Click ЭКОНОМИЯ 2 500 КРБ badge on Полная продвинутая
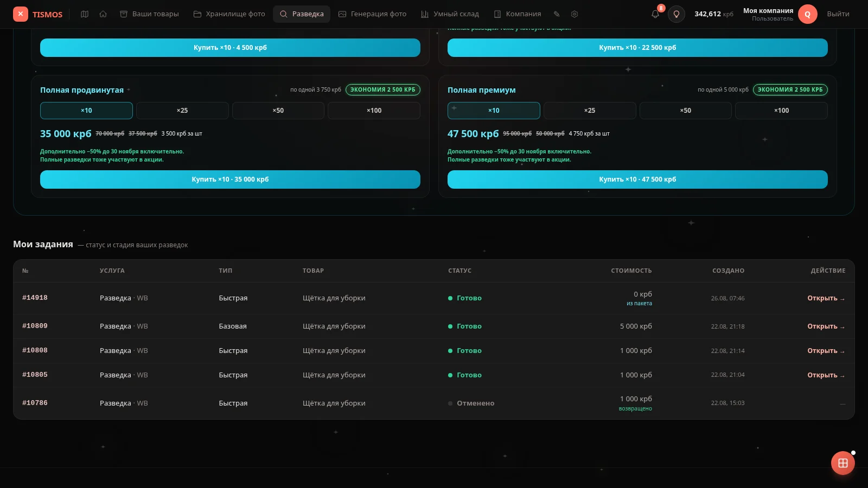 [x=383, y=89]
